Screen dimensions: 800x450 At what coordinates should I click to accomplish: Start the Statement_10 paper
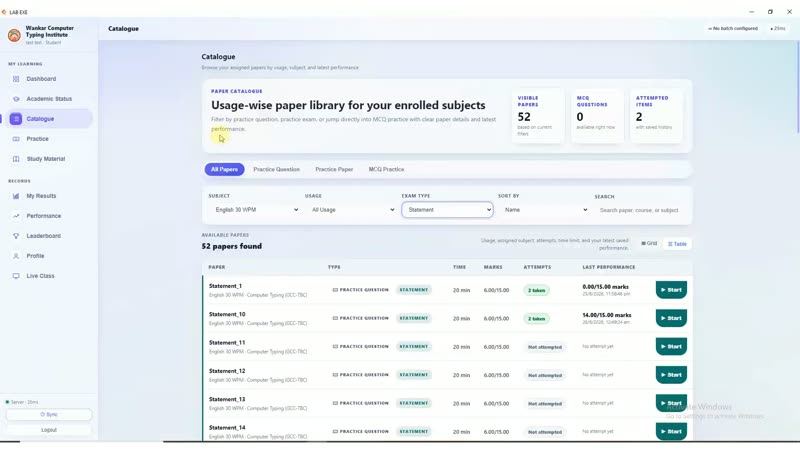tap(671, 318)
